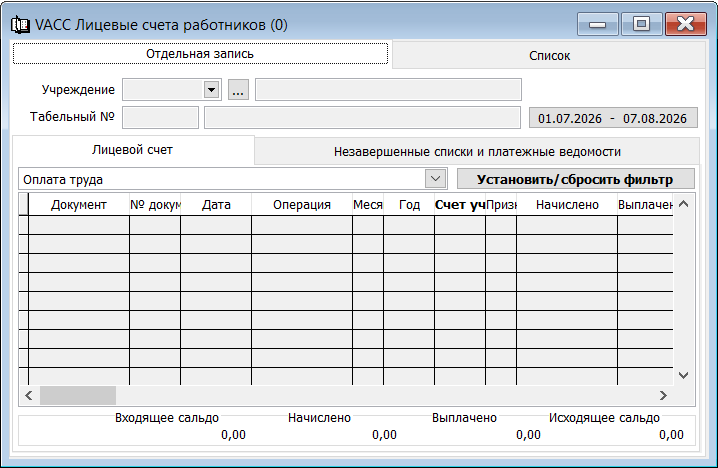The image size is (718, 468).
Task: Click the grid vertical scrollbar down arrow
Action: pyautogui.click(x=683, y=375)
